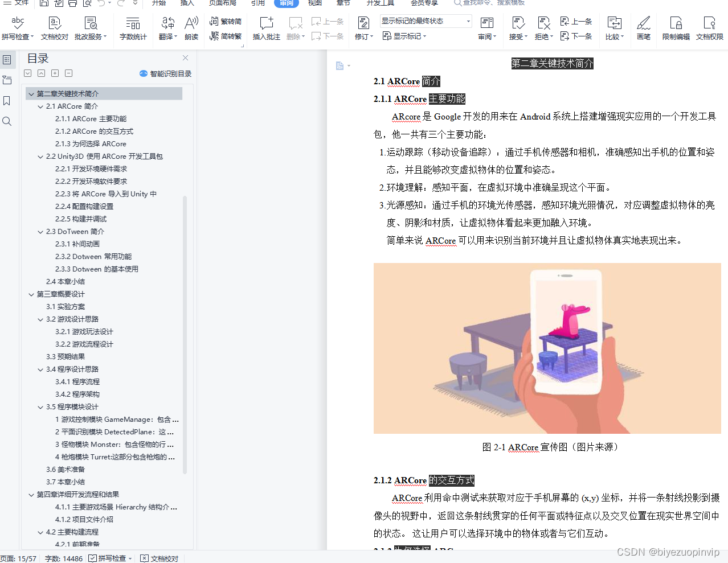Convert simplified to traditional with 简转繁
The height and width of the screenshot is (563, 728).
coord(226,36)
